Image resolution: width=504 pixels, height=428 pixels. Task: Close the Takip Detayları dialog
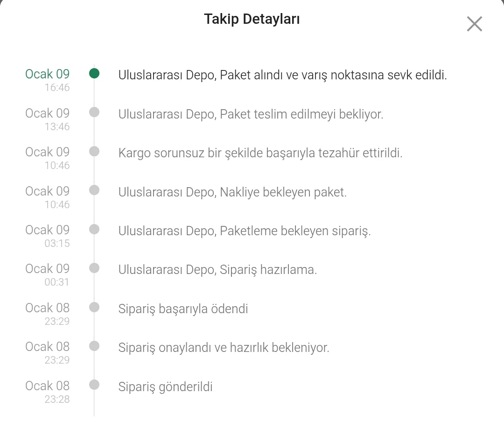click(x=474, y=24)
